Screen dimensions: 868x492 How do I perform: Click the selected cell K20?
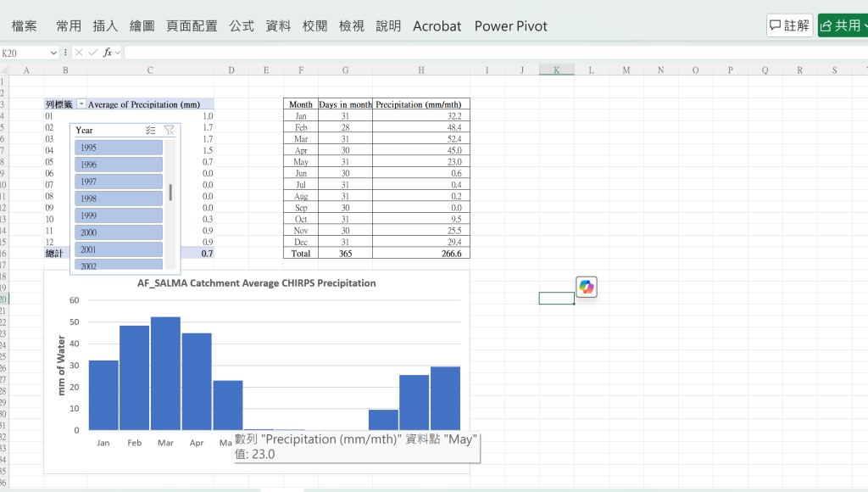pos(556,298)
